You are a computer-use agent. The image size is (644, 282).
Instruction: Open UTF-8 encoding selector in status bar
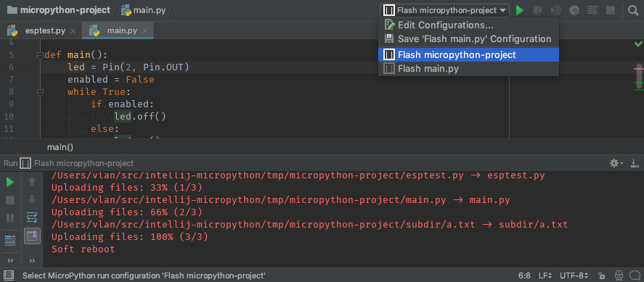coord(574,275)
